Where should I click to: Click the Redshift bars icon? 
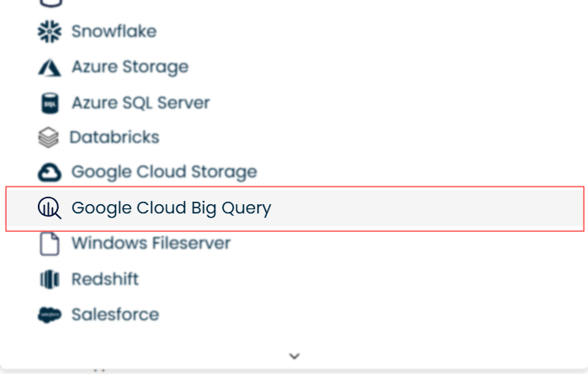pyautogui.click(x=50, y=279)
